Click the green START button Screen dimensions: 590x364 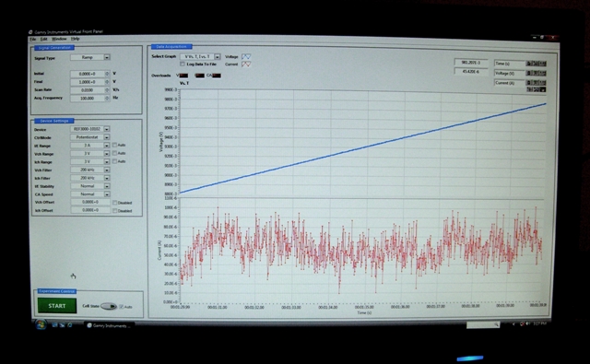pyautogui.click(x=57, y=306)
